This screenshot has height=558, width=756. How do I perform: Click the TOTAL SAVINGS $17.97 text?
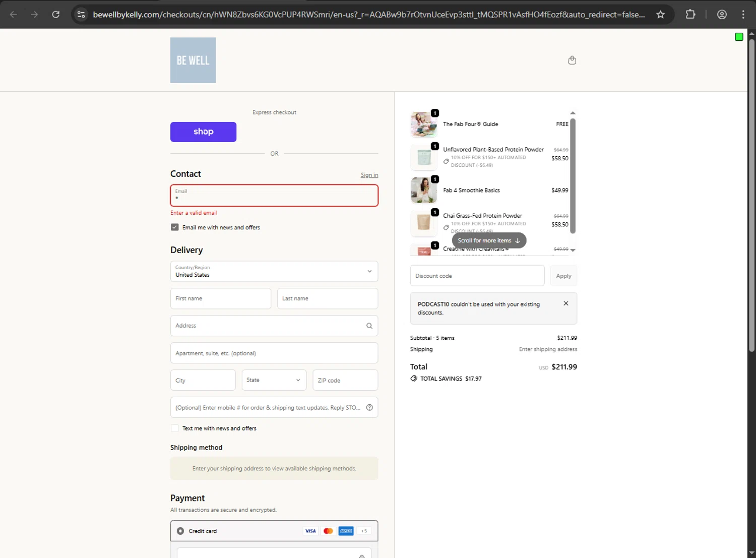click(451, 379)
